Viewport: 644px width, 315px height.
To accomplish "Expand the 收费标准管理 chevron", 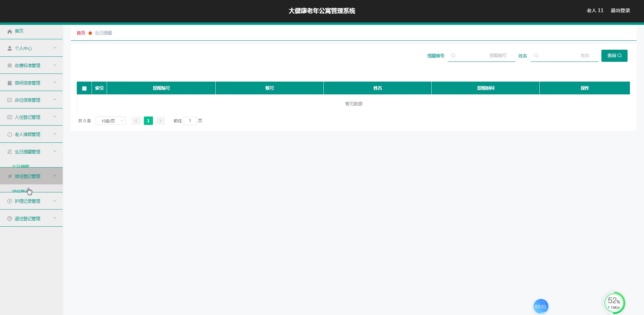I will [55, 65].
